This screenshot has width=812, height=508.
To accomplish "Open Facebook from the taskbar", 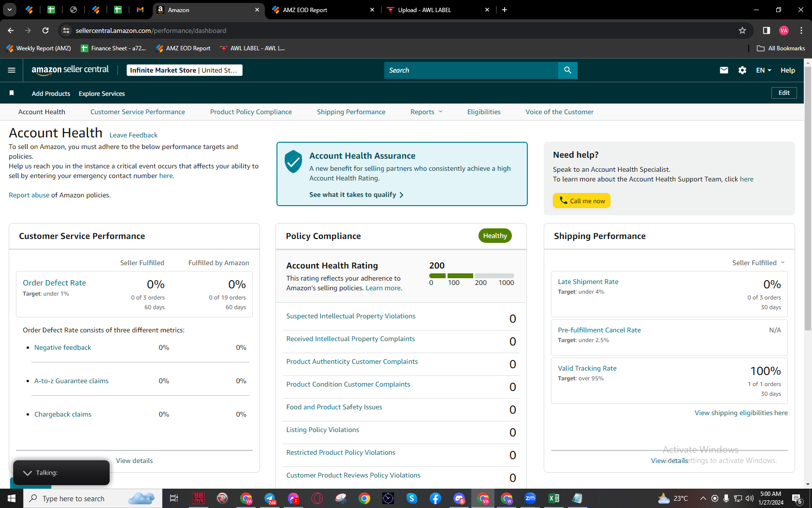I will 435,498.
